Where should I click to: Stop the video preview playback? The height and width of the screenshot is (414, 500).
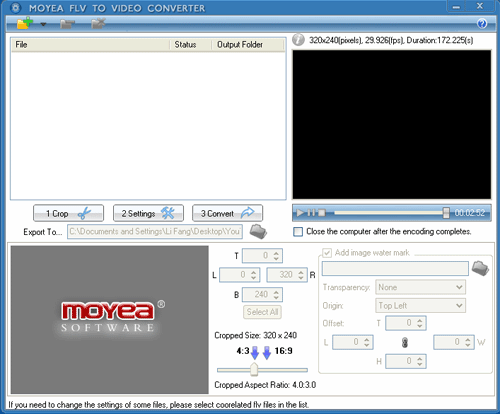click(322, 213)
